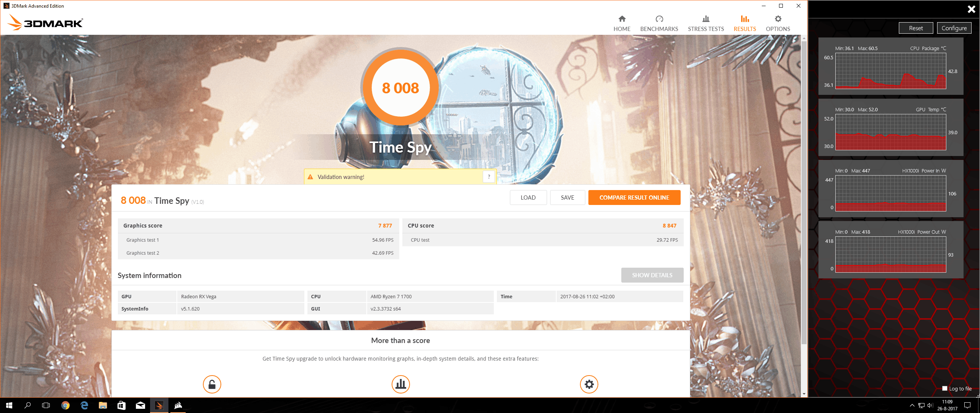Click the GPU Temp graph
Viewport: 980px width, 413px height.
[890, 132]
